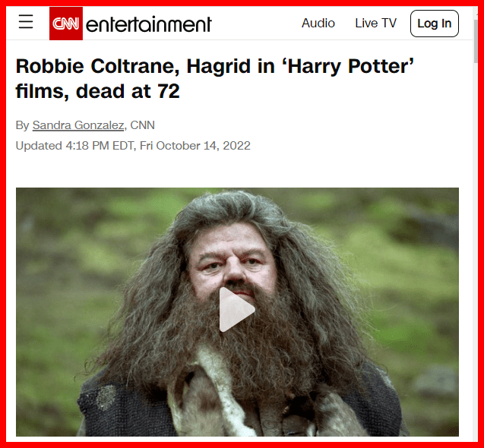Screen dimensions: 484x448
Task: Click the red CNN logo
Action: (x=66, y=24)
